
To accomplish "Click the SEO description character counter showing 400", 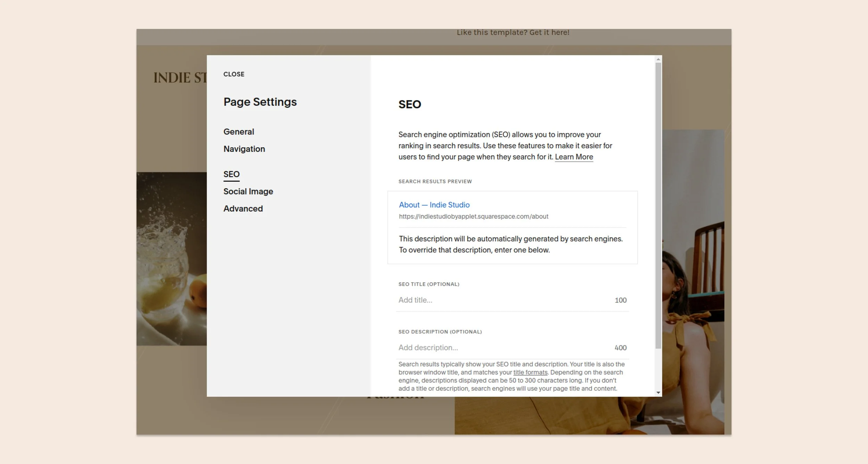I will (x=620, y=347).
